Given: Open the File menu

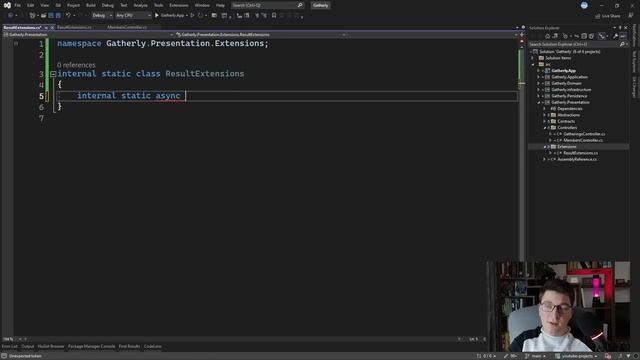Looking at the screenshot, I should (x=18, y=5).
